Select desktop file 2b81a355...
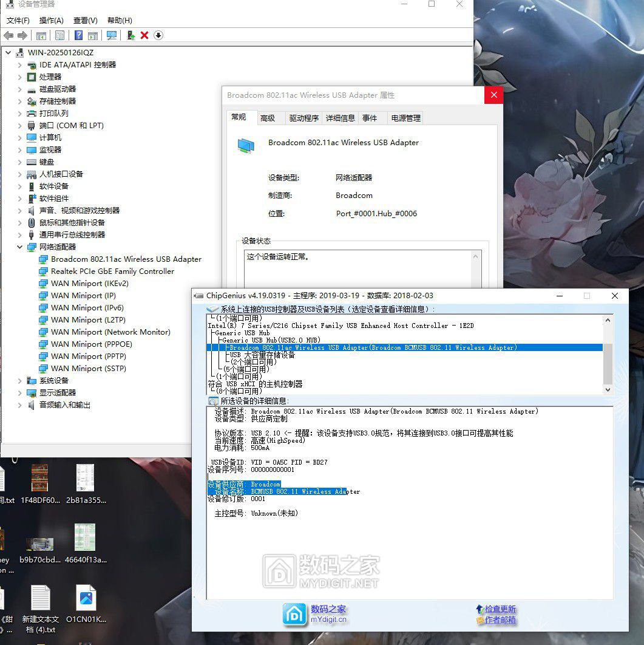 point(86,483)
